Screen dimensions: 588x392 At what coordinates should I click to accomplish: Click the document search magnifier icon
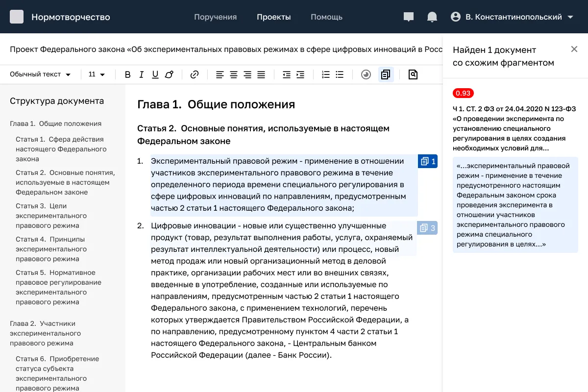[413, 74]
